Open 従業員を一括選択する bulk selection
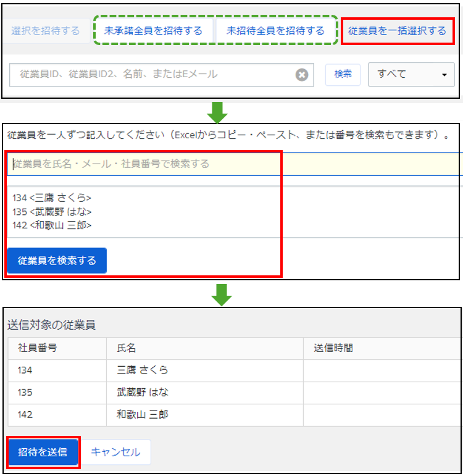Image resolution: width=463 pixels, height=476 pixels. coord(397,30)
